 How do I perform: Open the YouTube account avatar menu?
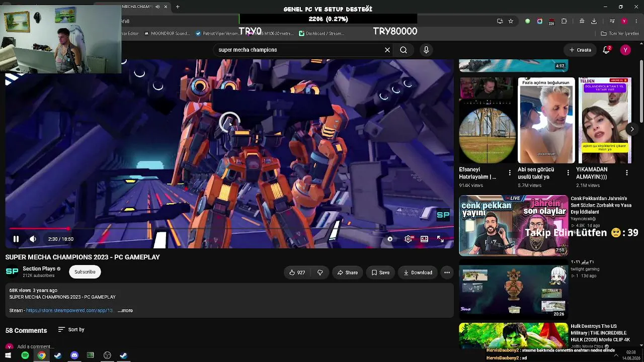click(625, 50)
